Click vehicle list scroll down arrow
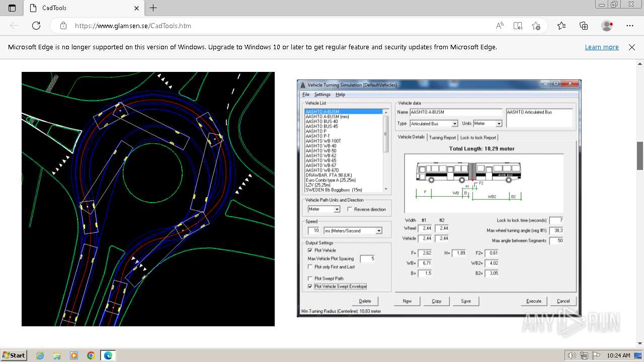This screenshot has width=644, height=362. pos(386,190)
